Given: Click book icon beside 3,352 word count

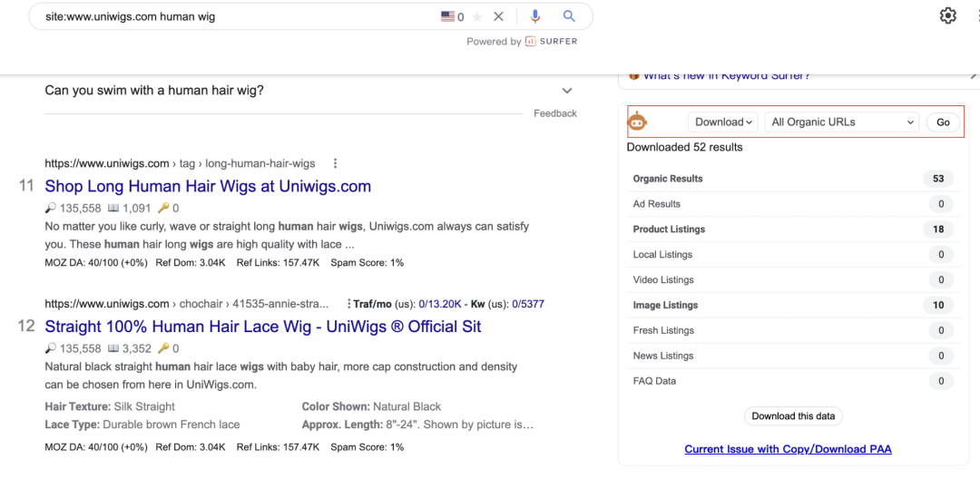Looking at the screenshot, I should coord(113,348).
